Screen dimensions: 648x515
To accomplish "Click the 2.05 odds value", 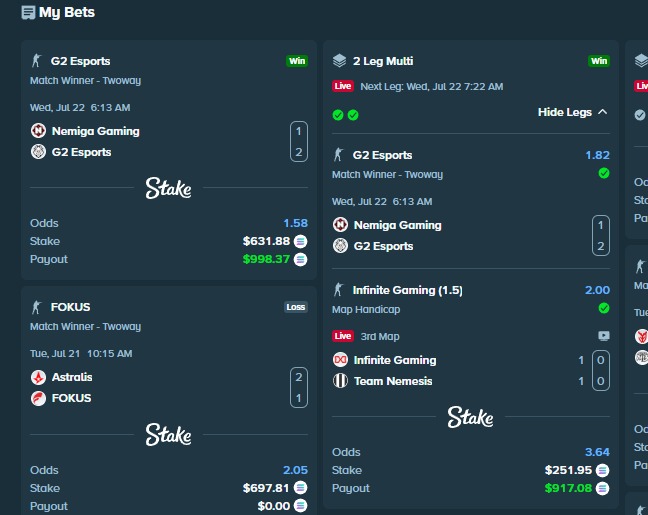I will tap(295, 470).
